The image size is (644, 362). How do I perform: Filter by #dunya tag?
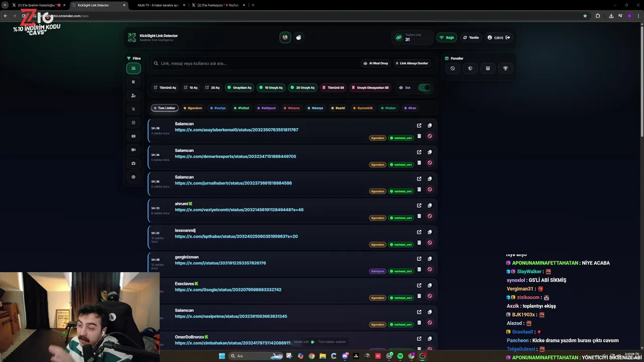(x=315, y=108)
